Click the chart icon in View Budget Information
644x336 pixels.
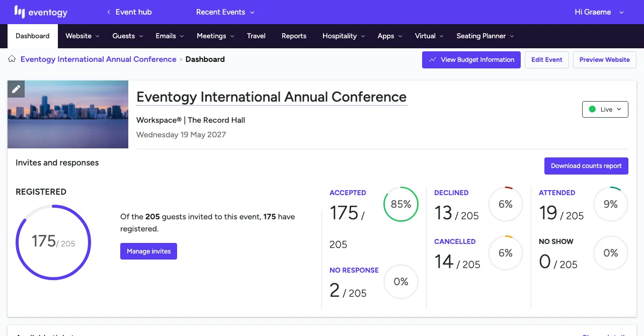click(x=433, y=60)
